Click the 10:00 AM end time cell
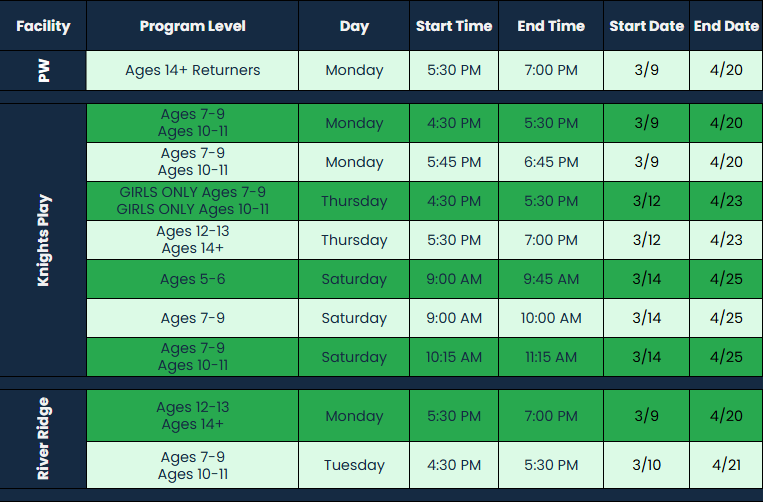The height and width of the screenshot is (502, 763). tap(551, 318)
